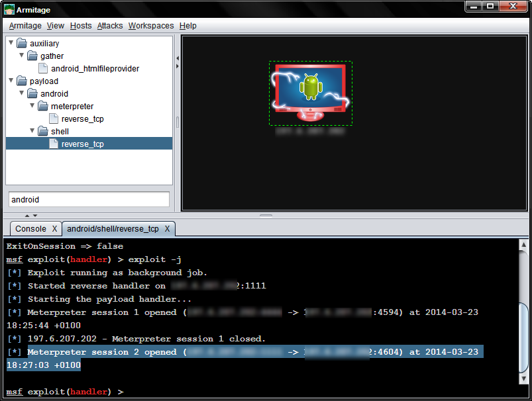Viewport: 532px width, 401px height.
Task: Click the meterpreter folder icon
Action: pyautogui.click(x=42, y=106)
